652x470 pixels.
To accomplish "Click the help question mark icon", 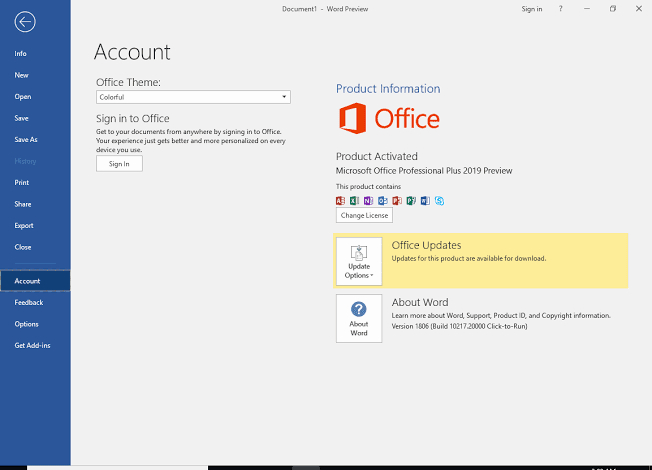I will click(561, 9).
